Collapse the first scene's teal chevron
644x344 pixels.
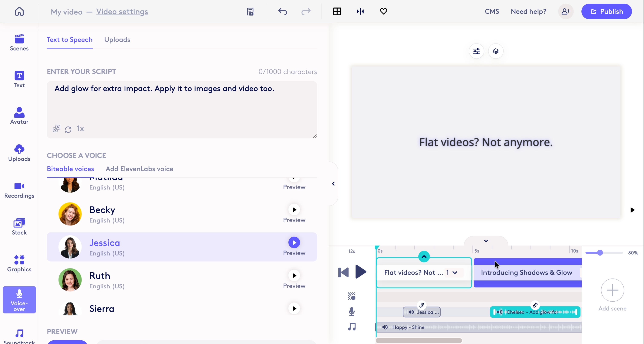tap(424, 257)
